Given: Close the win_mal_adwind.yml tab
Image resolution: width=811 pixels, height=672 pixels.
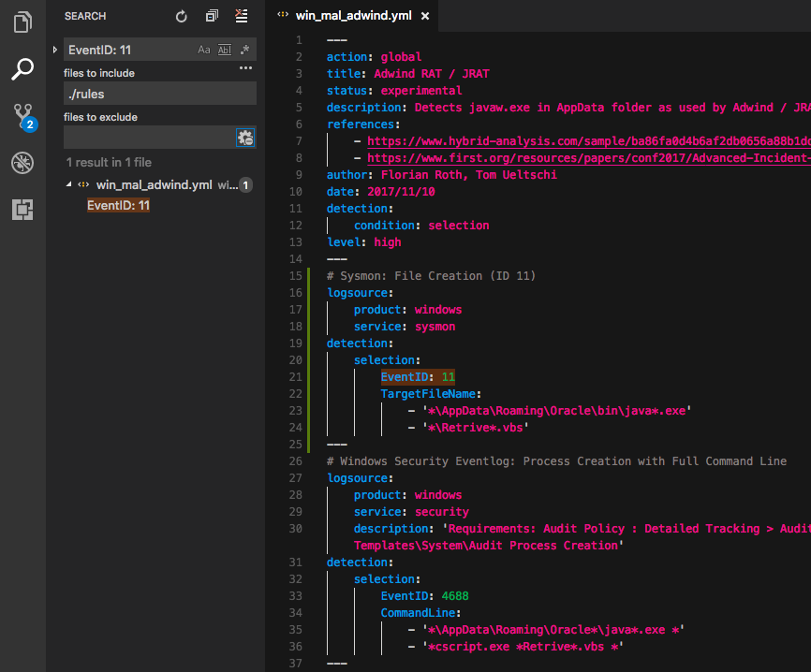Looking at the screenshot, I should [425, 17].
